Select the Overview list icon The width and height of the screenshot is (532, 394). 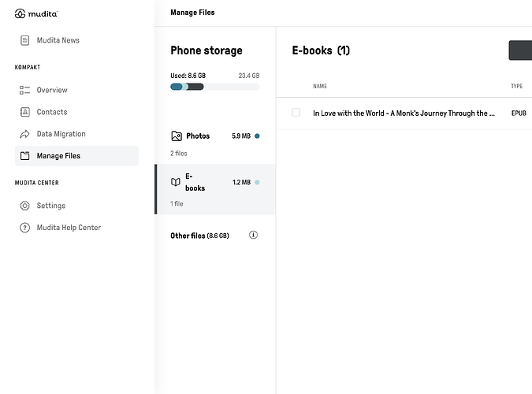(24, 90)
